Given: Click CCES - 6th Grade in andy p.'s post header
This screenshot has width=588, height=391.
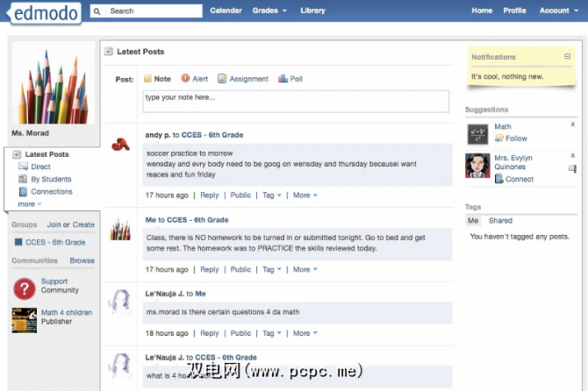Looking at the screenshot, I should 212,135.
